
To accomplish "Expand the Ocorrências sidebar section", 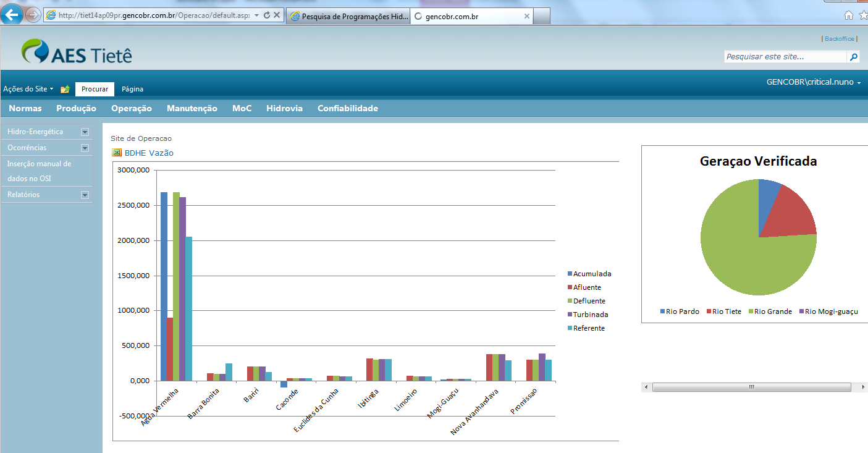I will click(x=85, y=148).
